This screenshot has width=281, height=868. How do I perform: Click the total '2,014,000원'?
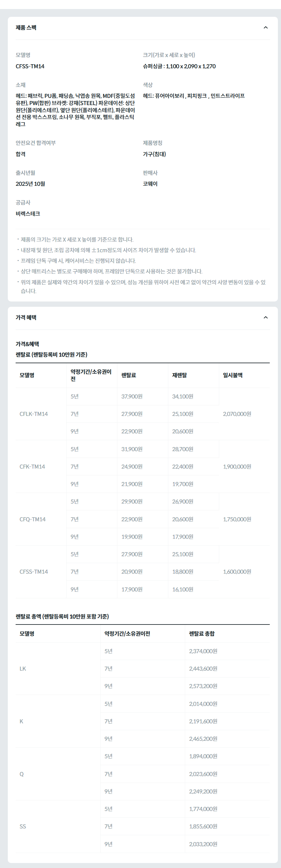coord(203,704)
